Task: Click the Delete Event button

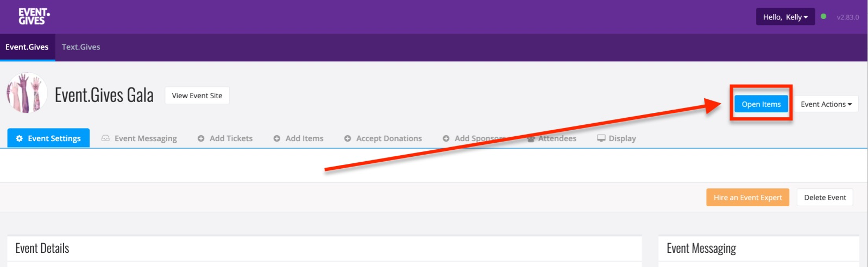Action: point(825,198)
